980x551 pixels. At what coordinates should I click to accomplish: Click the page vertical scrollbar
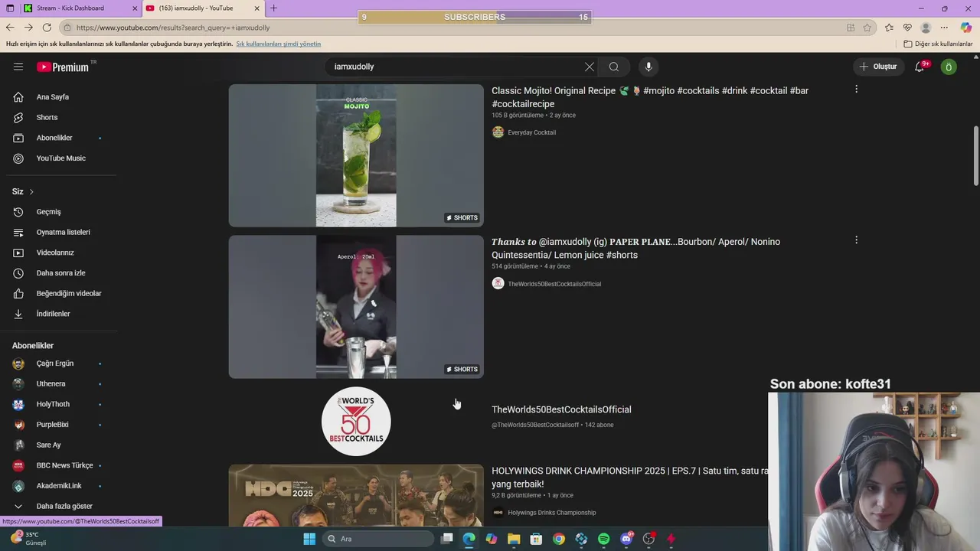click(975, 155)
